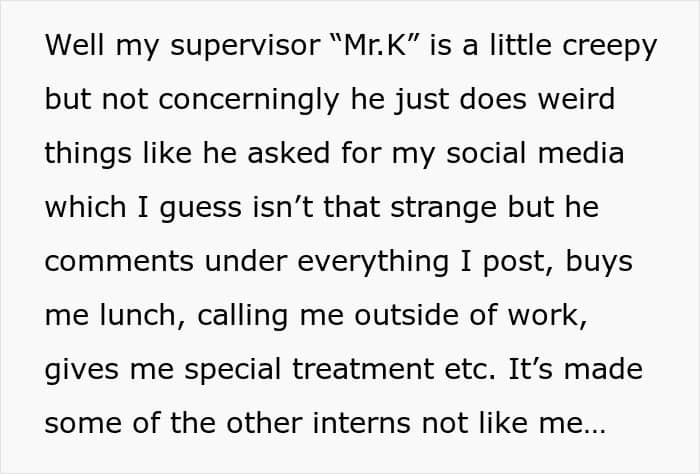Click the word "outside" in sixth line
Screen dimensions: 700x474
pyautogui.click(x=406, y=315)
